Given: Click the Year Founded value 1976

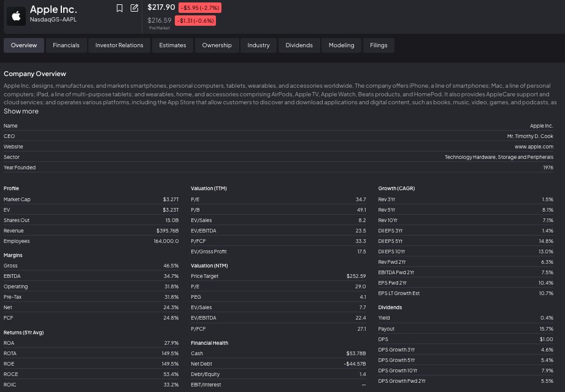Looking at the screenshot, I should 548,167.
